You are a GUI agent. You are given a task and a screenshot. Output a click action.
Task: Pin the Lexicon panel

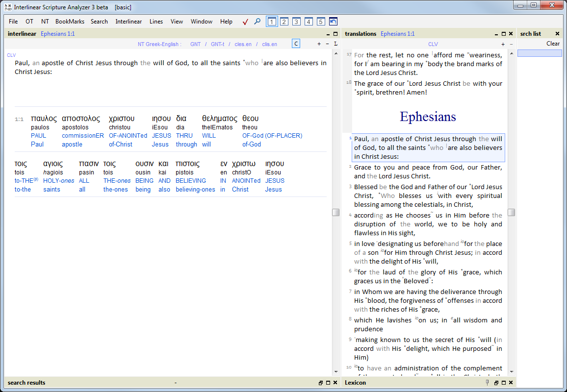tap(487, 383)
